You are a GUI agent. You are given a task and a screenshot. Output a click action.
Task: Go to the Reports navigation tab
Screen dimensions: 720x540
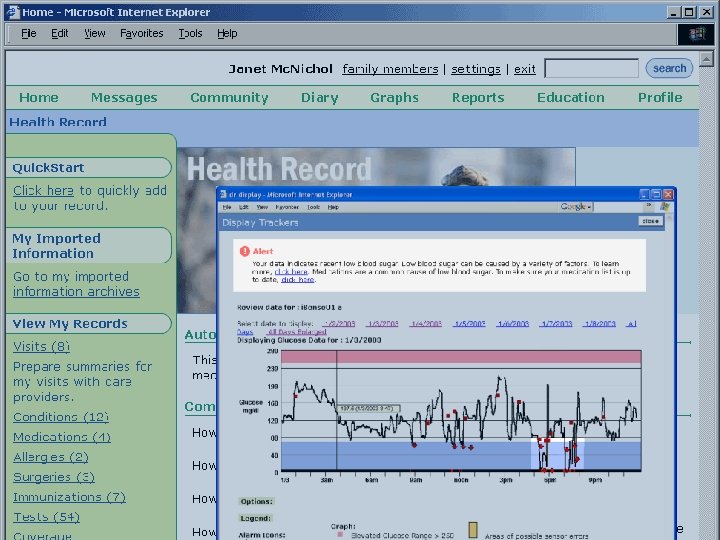click(x=478, y=97)
